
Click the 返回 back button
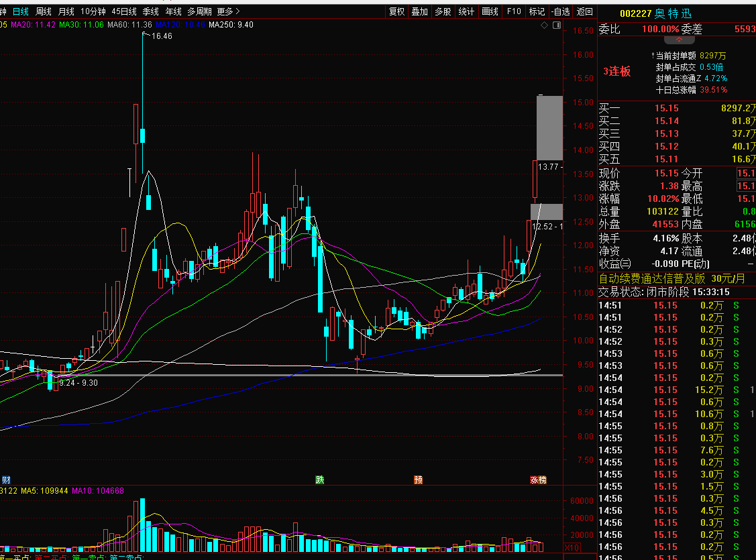[x=584, y=11]
